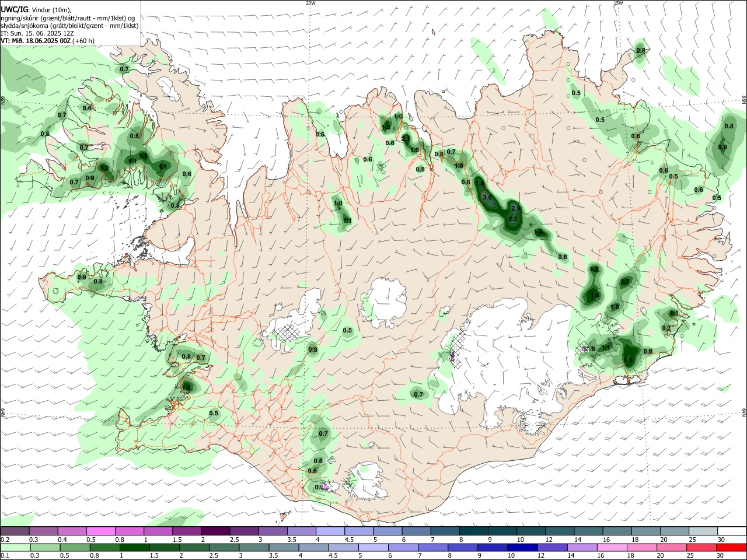
Task: Click the '2.2' precipitation value on the map
Action: [514, 219]
